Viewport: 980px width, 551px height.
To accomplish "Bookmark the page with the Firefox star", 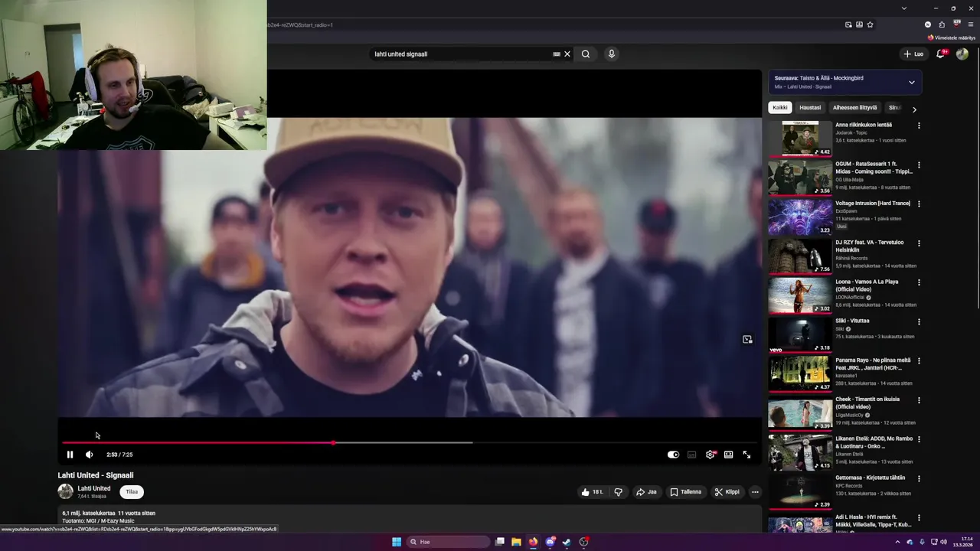I will click(870, 24).
